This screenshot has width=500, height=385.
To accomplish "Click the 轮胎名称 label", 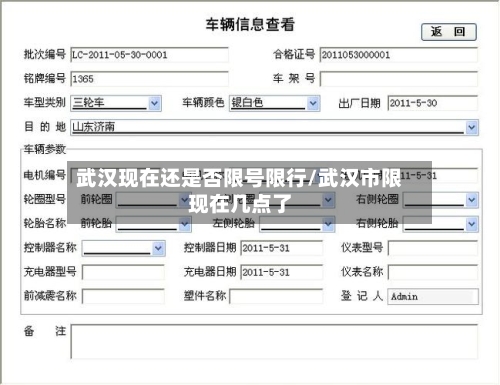I will 45,223.
